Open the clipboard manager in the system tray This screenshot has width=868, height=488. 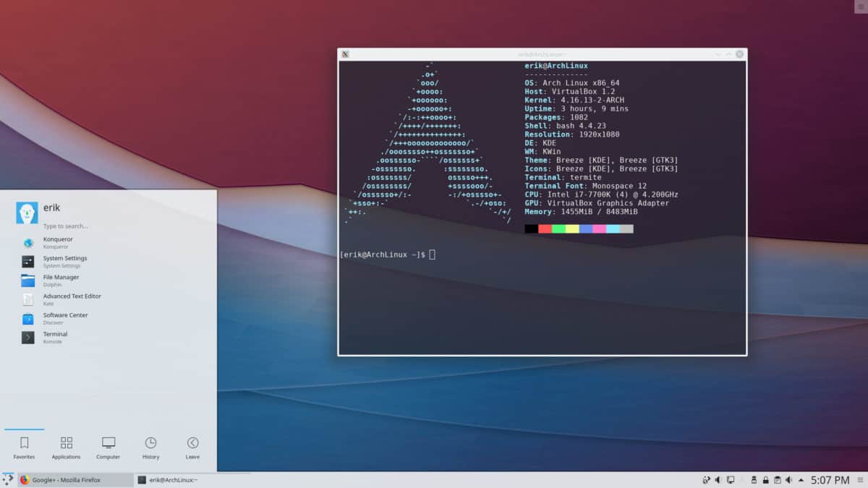coord(777,479)
